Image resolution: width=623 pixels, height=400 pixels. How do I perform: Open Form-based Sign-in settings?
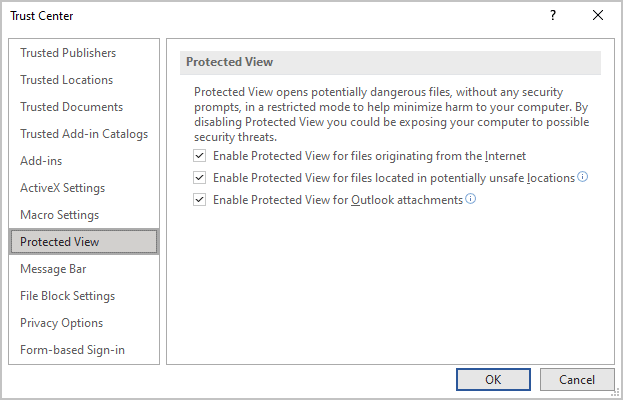(x=72, y=350)
